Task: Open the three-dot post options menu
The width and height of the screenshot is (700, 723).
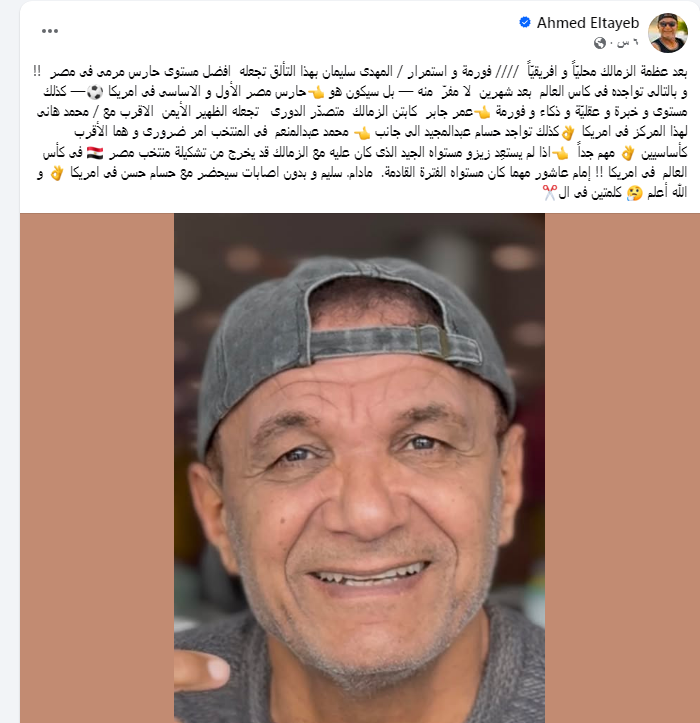Action: [50, 31]
